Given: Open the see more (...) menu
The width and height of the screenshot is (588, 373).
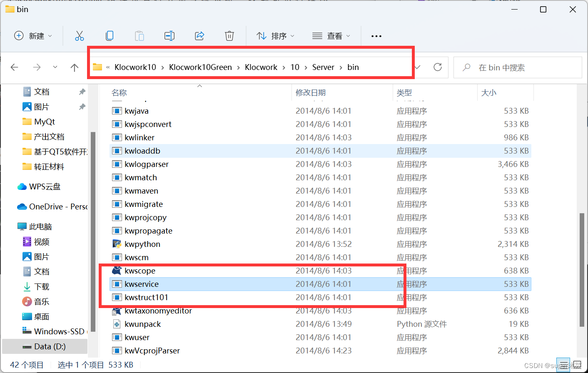Looking at the screenshot, I should pos(376,36).
